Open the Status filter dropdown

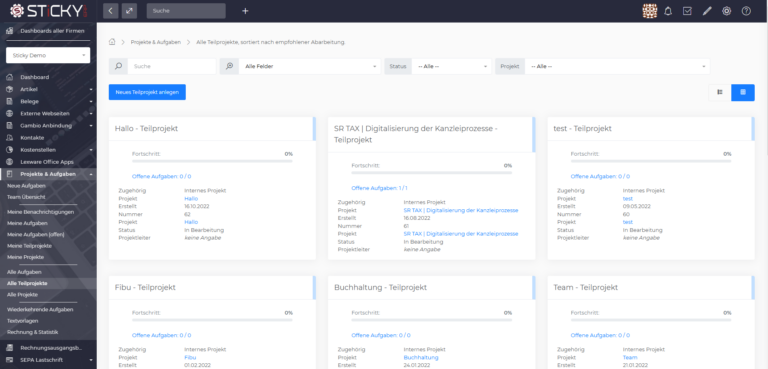pos(451,66)
